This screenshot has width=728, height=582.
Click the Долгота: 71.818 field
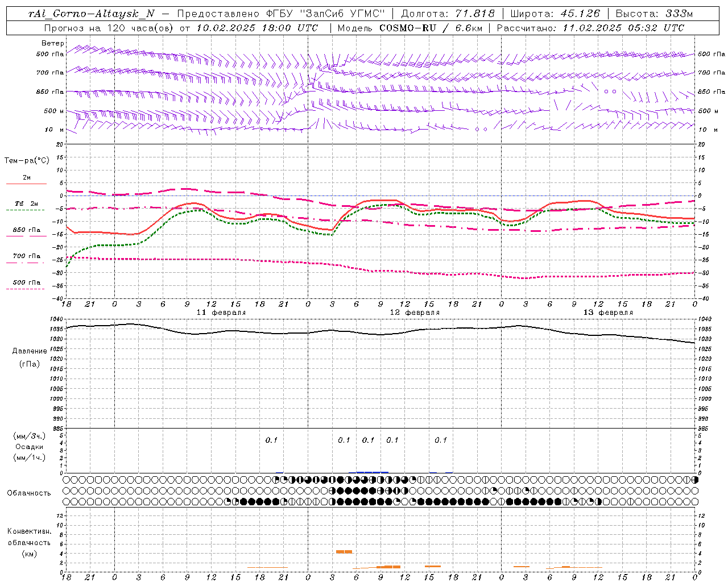coord(448,14)
